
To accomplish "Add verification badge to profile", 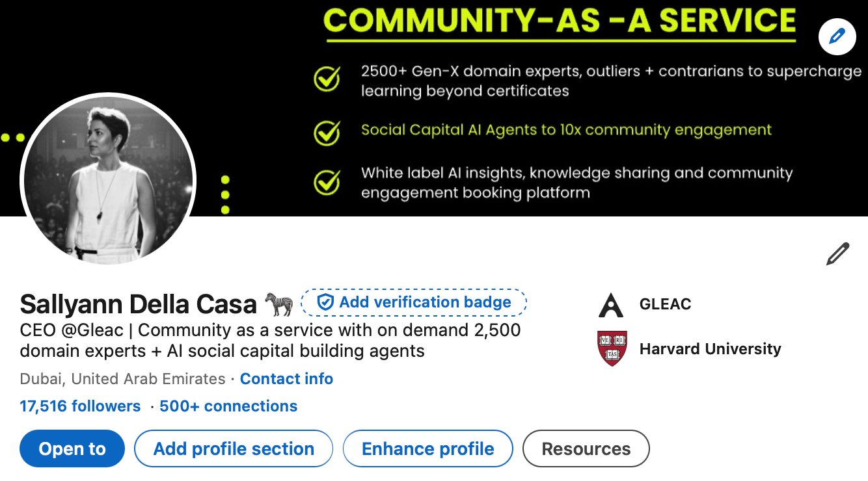I will point(414,302).
